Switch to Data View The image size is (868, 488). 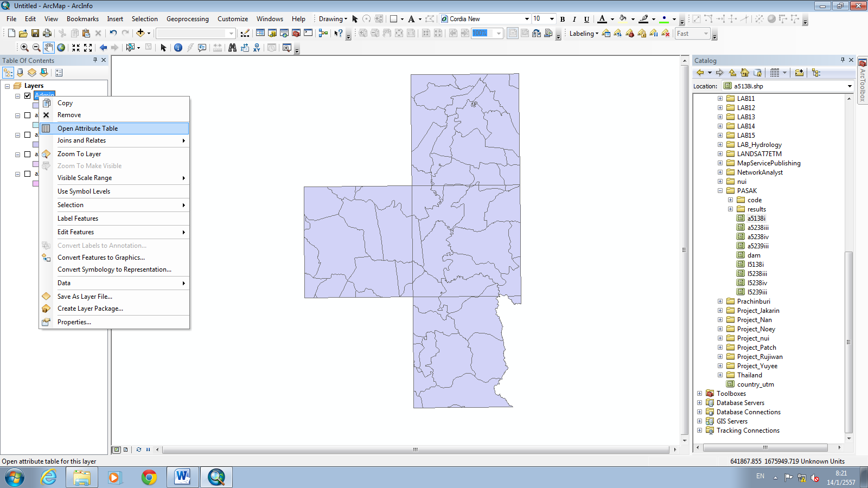(116, 450)
